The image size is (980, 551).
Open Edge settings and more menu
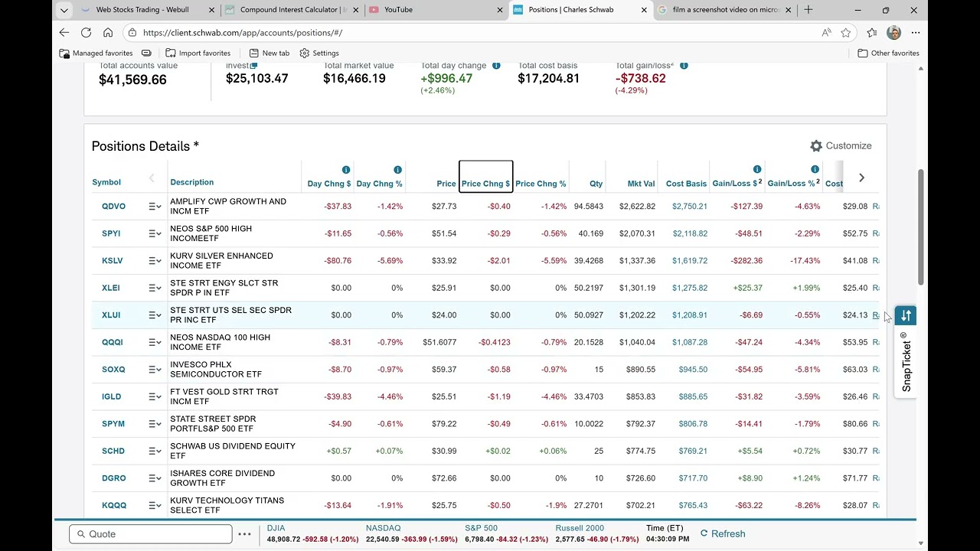tap(916, 33)
